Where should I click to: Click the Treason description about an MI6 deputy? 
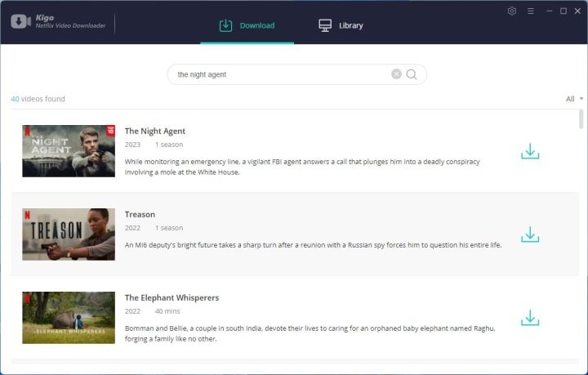(x=313, y=245)
